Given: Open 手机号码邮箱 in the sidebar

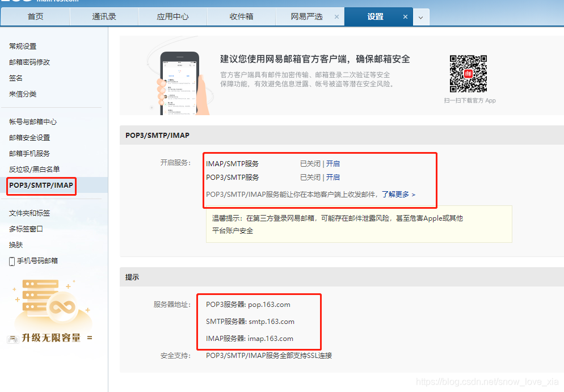Looking at the screenshot, I should tap(37, 261).
